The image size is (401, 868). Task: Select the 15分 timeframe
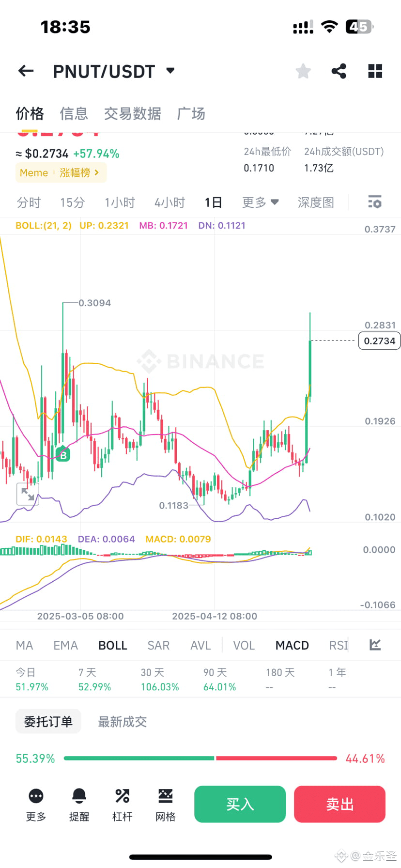pyautogui.click(x=72, y=202)
